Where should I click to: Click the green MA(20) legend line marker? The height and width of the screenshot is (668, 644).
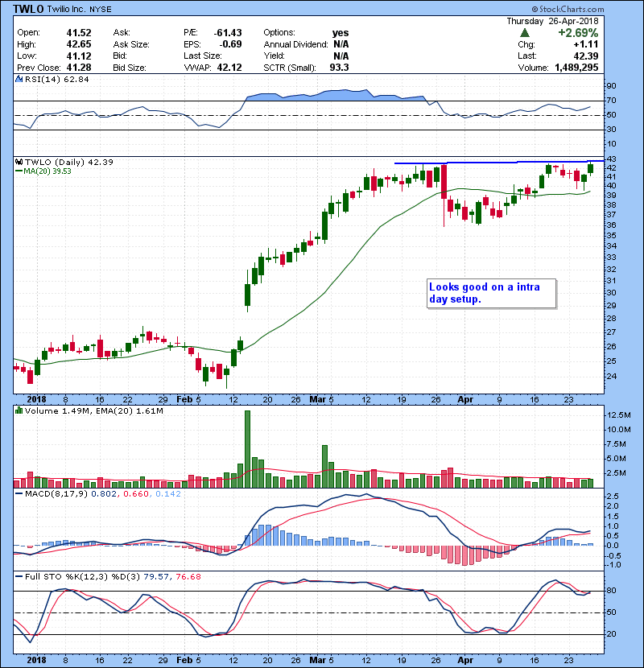point(19,171)
